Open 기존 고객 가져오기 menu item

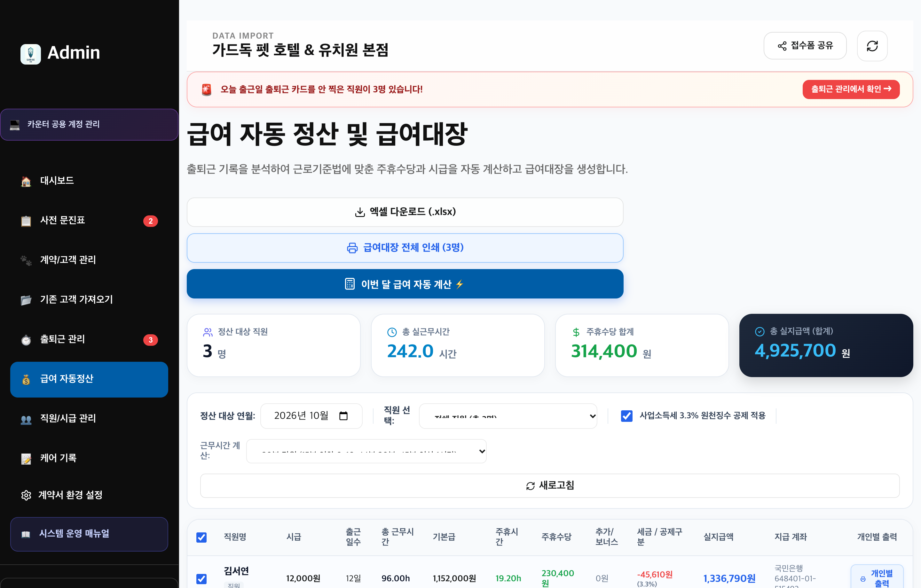tap(89, 299)
